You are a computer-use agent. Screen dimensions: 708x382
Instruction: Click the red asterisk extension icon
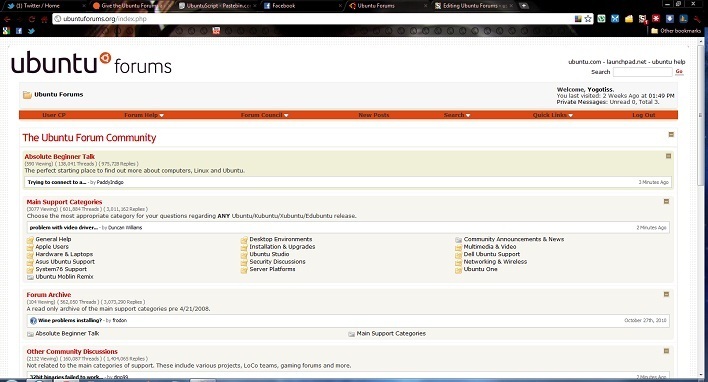(656, 19)
